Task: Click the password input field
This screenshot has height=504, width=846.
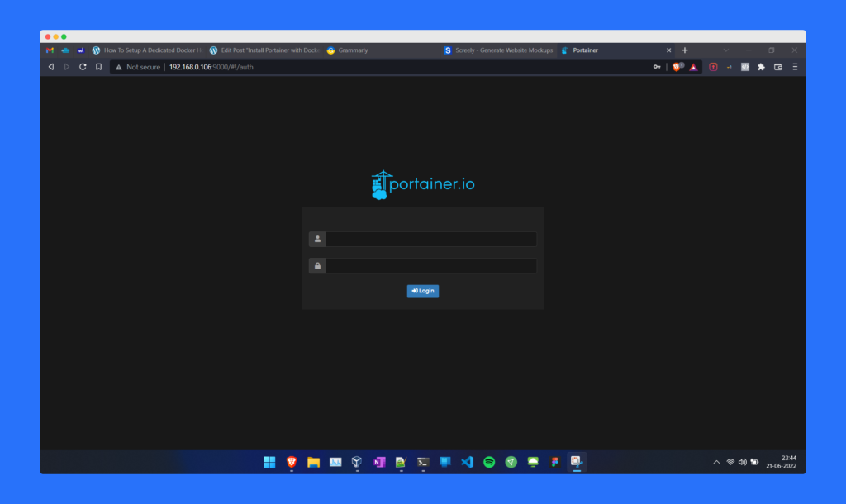Action: (x=430, y=266)
